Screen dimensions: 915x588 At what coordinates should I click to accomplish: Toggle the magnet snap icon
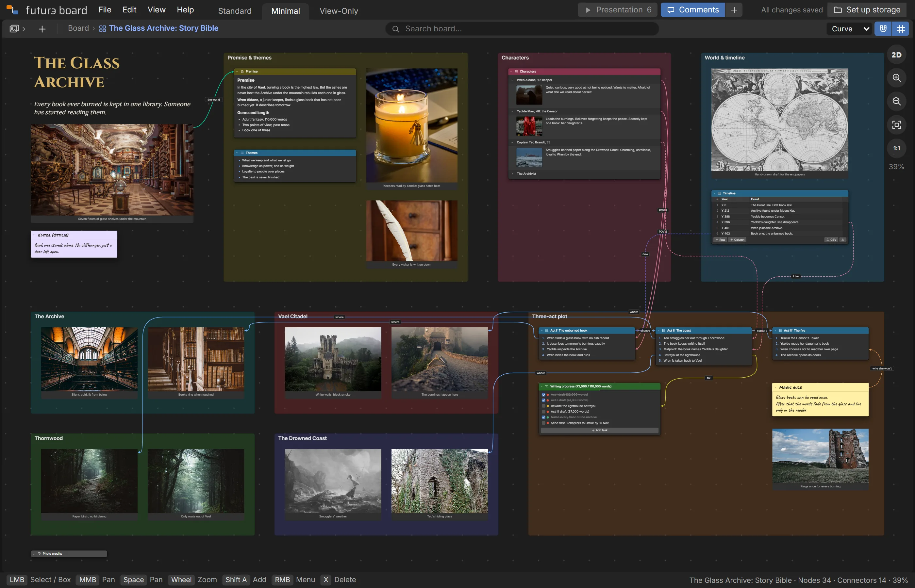point(883,29)
